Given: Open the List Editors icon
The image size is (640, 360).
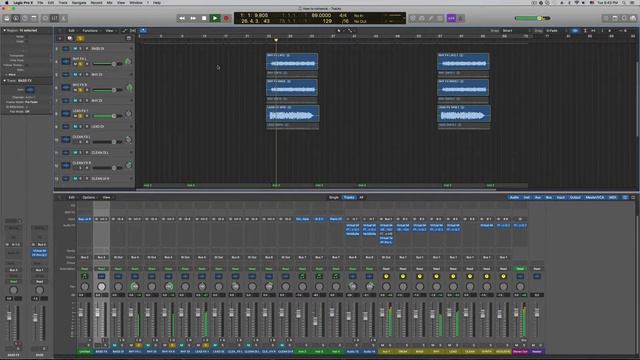Looking at the screenshot, I should click(x=606, y=18).
